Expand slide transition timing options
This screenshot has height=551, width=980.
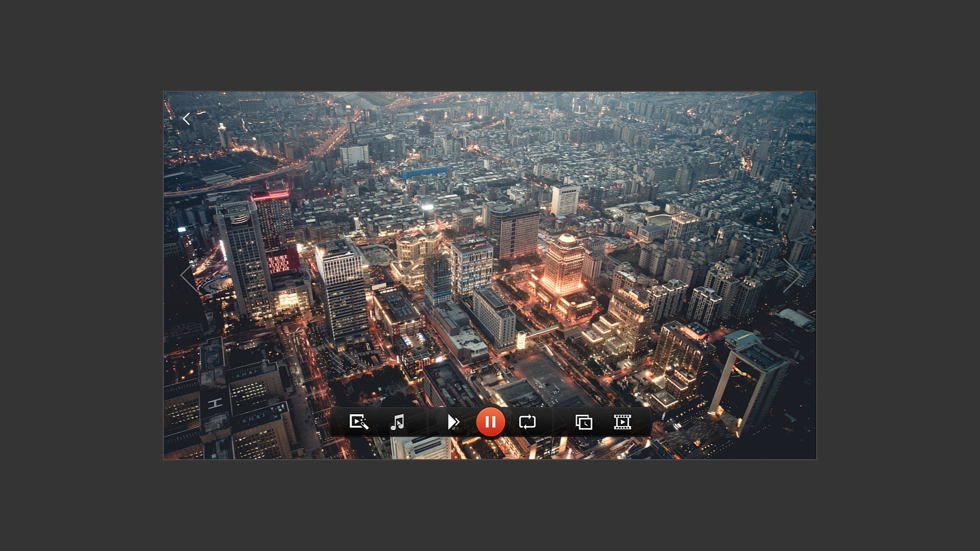(583, 422)
